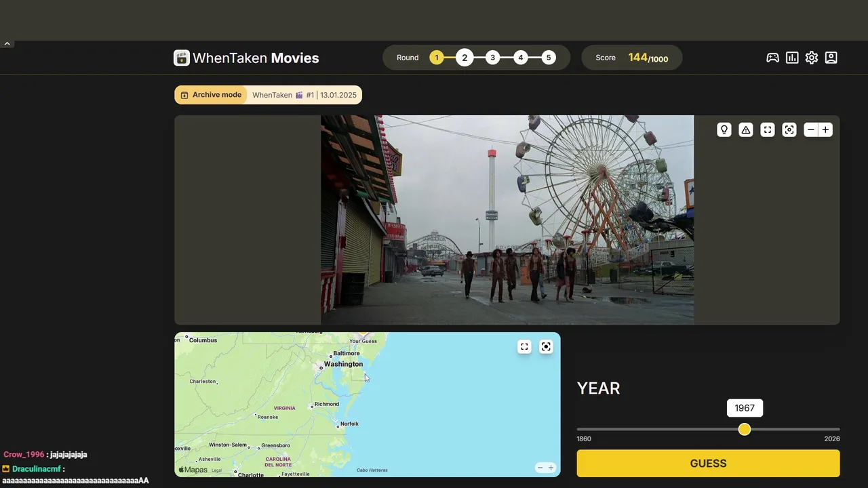Zoom out the movie image
The width and height of the screenshot is (868, 488).
811,129
